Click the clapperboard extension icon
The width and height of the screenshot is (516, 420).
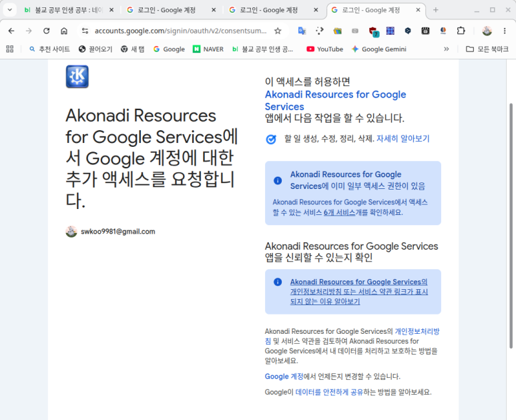425,31
